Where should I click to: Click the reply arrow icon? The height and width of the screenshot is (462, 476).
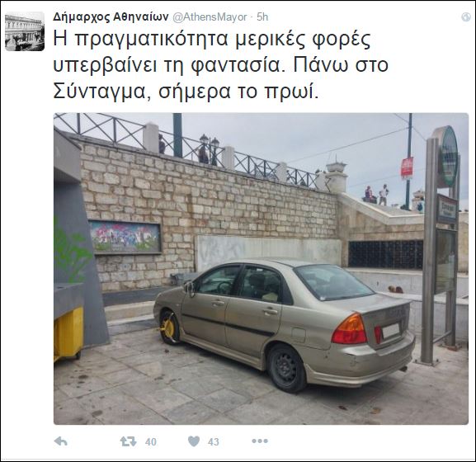pyautogui.click(x=60, y=441)
